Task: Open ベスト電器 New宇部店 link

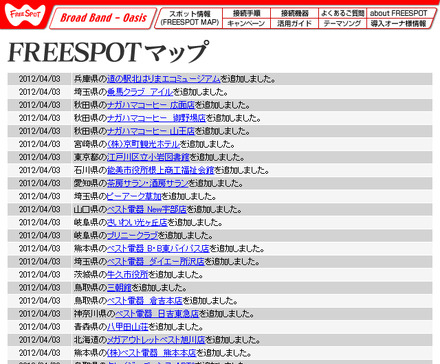Action: pos(146,209)
